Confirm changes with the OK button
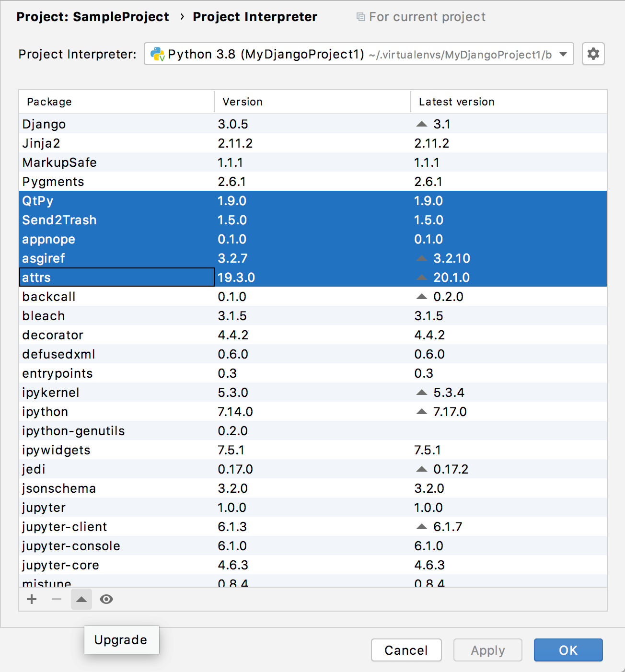This screenshot has width=625, height=672. tap(568, 650)
